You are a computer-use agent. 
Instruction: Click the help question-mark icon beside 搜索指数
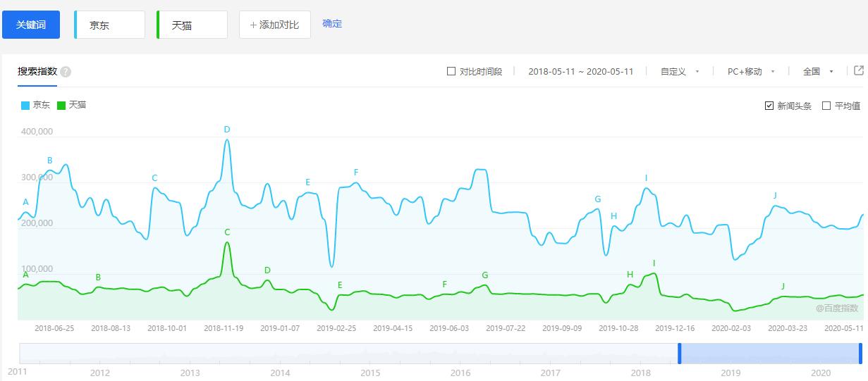coord(66,72)
